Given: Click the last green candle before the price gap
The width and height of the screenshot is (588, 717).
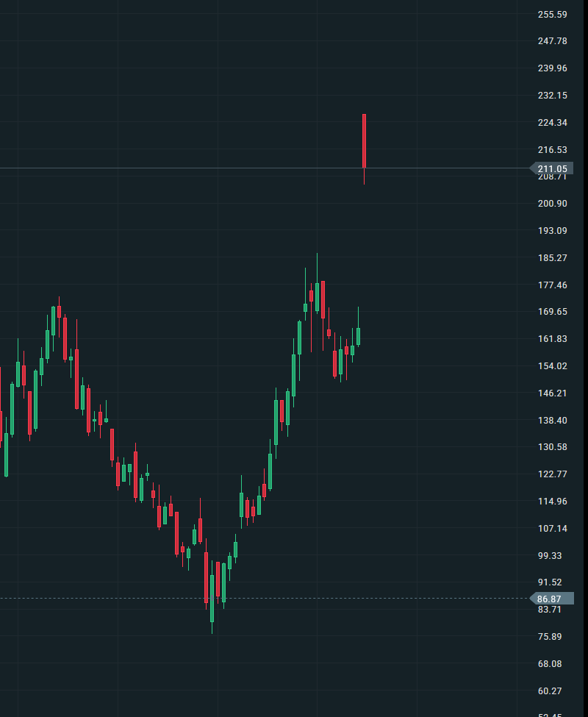Looking at the screenshot, I should point(358,337).
